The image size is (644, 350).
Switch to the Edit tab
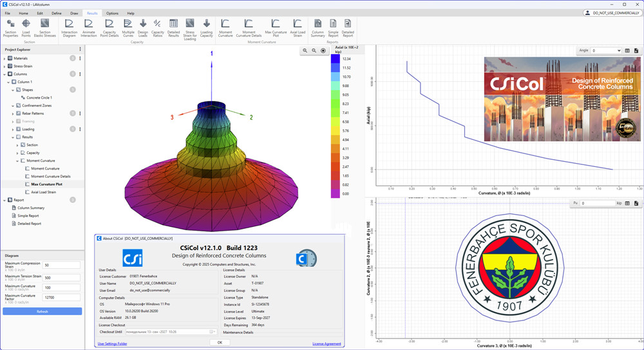(40, 13)
